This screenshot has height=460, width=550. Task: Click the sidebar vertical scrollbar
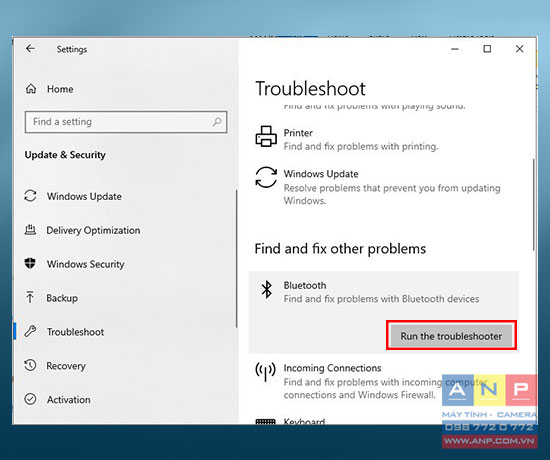[237, 259]
